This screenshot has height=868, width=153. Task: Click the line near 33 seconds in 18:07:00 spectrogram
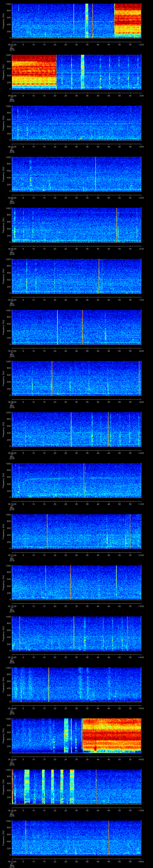[x=82, y=327]
